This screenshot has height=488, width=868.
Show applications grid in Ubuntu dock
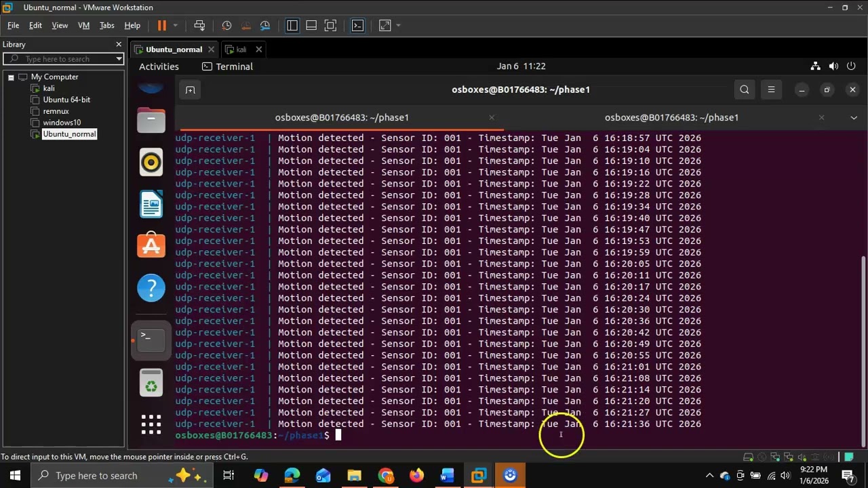[151, 425]
